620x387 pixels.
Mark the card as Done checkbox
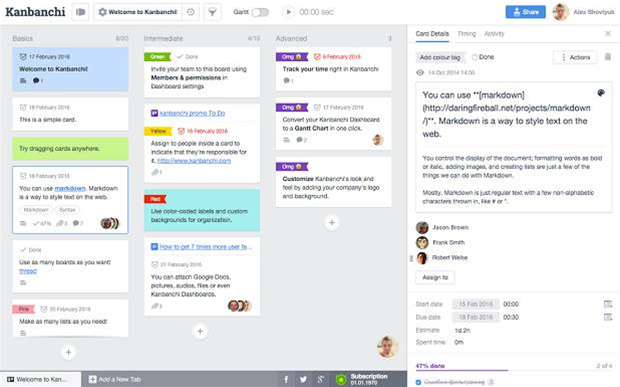click(475, 57)
